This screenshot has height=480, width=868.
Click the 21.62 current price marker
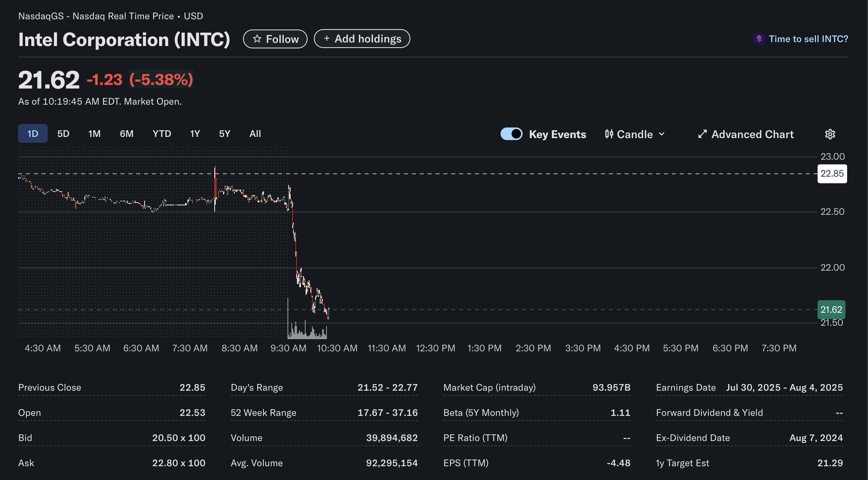[831, 310]
